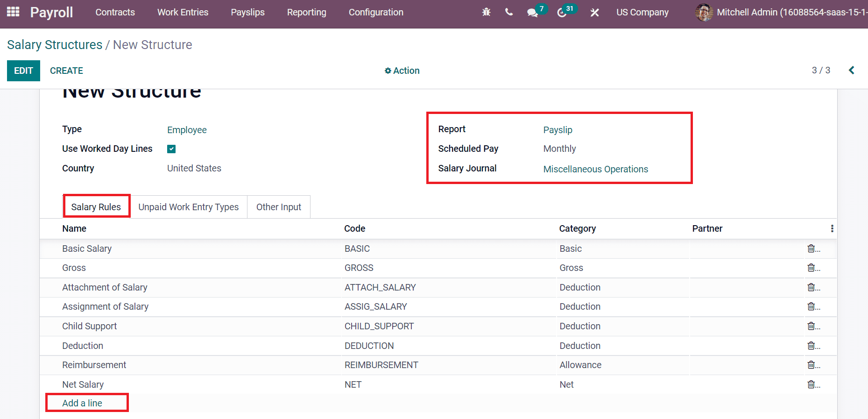The height and width of the screenshot is (419, 868).
Task: Open the activities clock icon
Action: [562, 13]
